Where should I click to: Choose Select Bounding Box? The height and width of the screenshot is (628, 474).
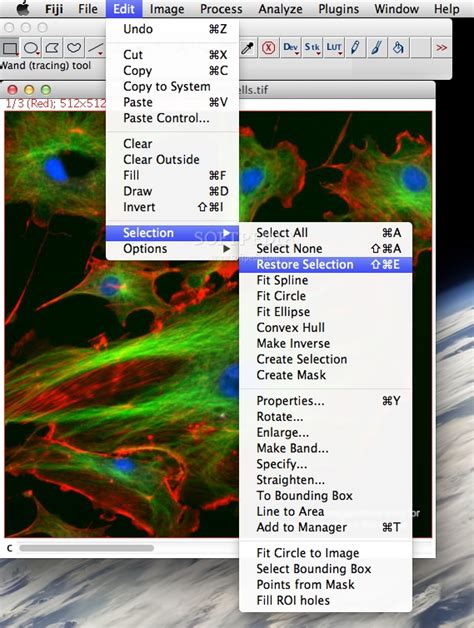[x=326, y=569]
